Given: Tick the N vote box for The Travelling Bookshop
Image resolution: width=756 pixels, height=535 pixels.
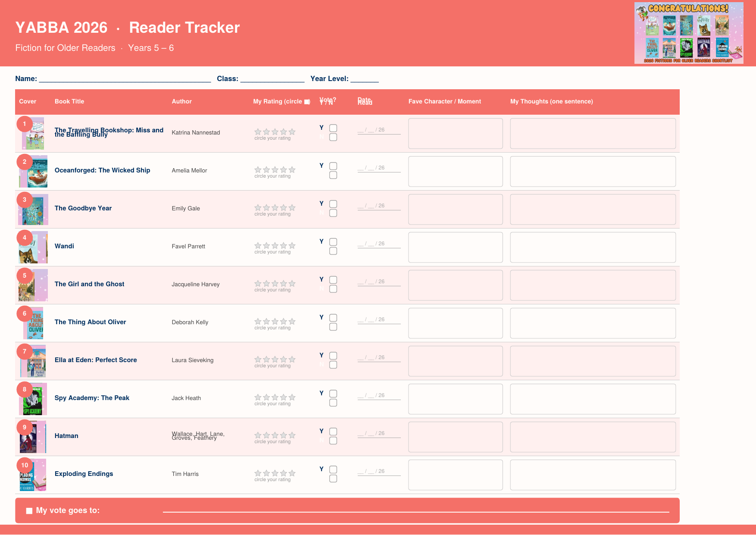Looking at the screenshot, I should point(333,137).
